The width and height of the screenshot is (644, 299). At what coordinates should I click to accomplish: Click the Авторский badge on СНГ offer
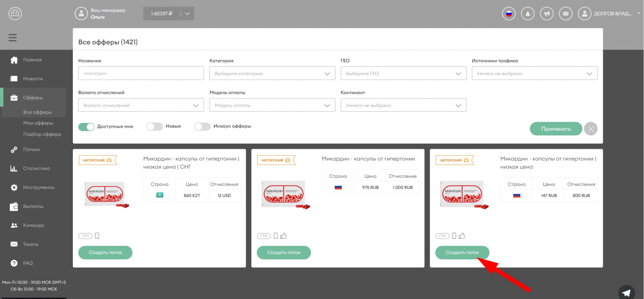[97, 160]
